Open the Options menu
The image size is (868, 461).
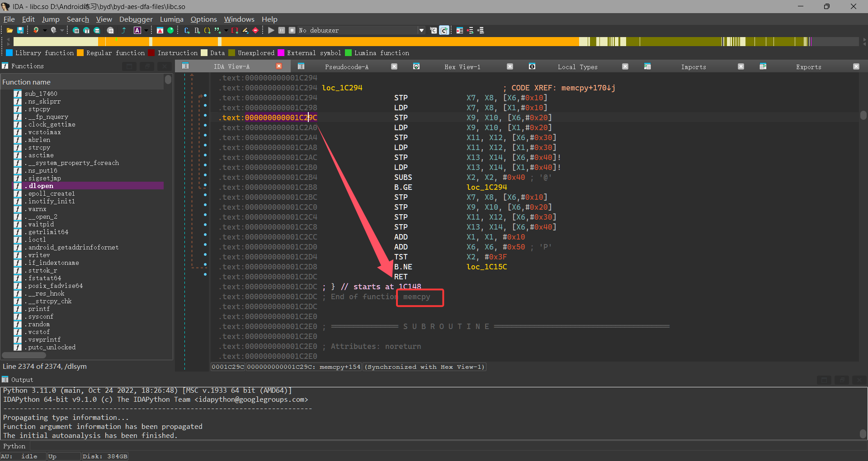203,19
